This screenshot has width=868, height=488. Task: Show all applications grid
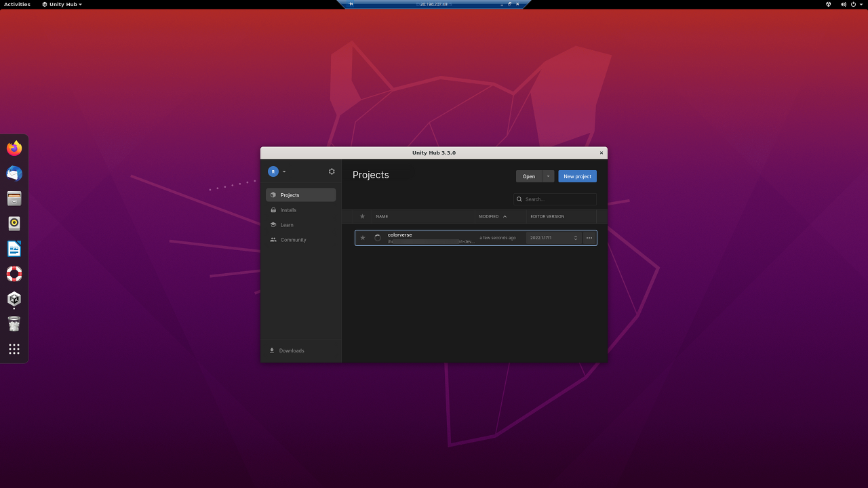coord(14,349)
